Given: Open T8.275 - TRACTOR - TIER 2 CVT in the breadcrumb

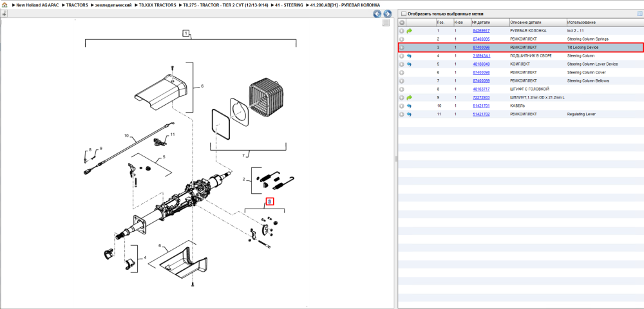Looking at the screenshot, I should click(x=225, y=5).
